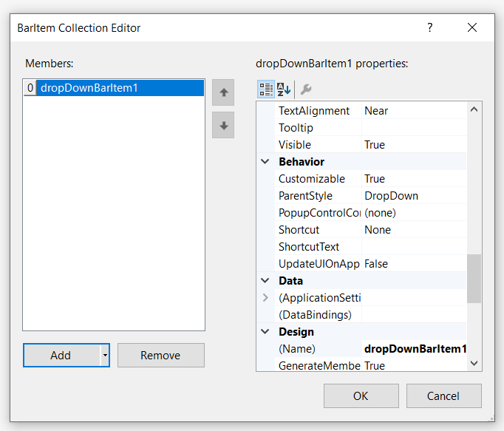Click the Add button

62,355
